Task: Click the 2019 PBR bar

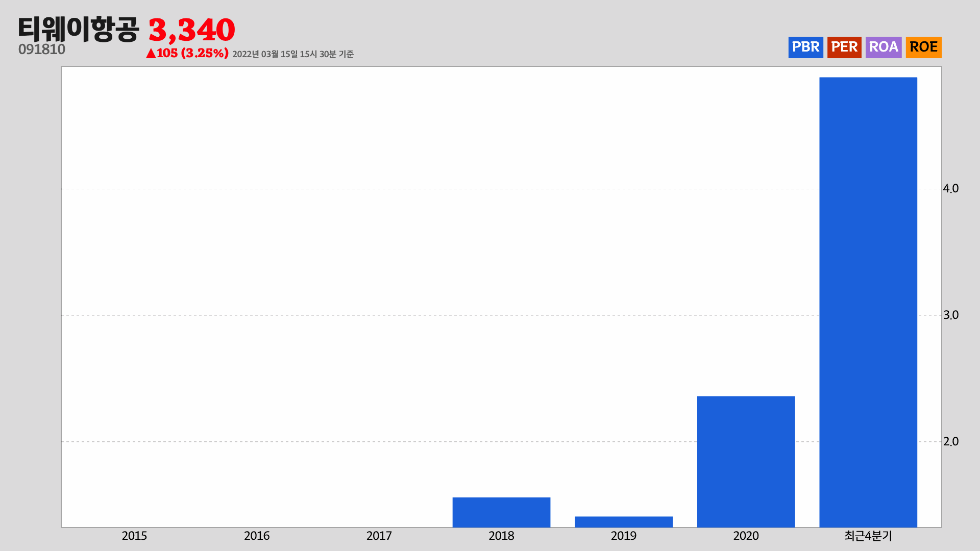Action: pyautogui.click(x=624, y=522)
